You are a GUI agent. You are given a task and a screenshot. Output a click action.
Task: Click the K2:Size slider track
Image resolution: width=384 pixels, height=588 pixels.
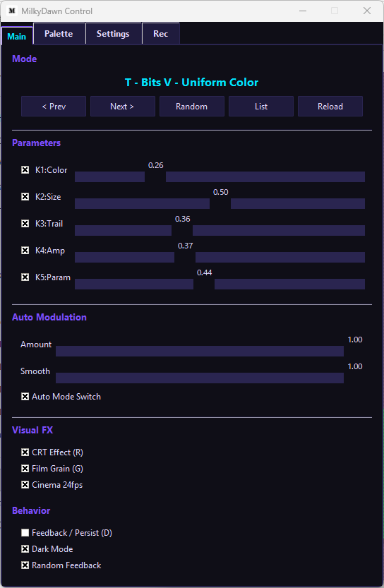coord(220,203)
